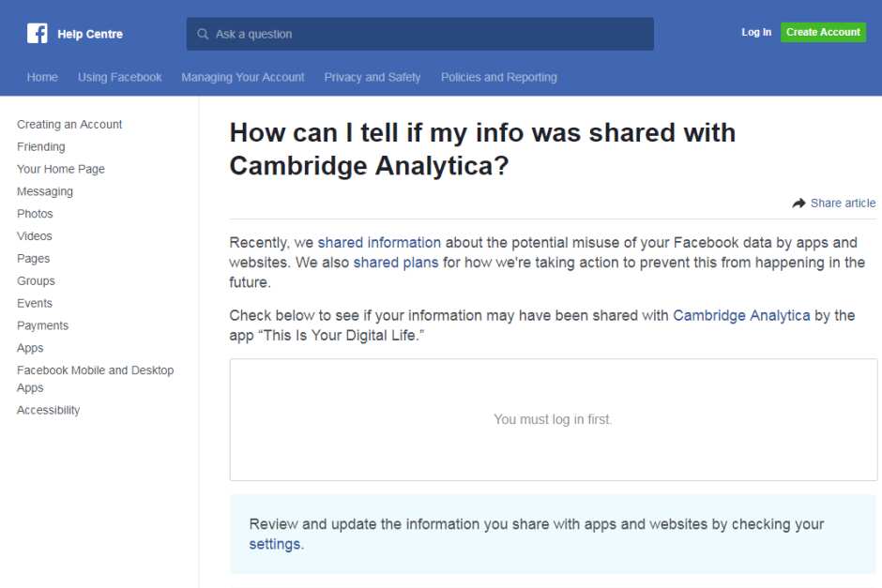Click the search magnifying glass icon

[x=203, y=33]
